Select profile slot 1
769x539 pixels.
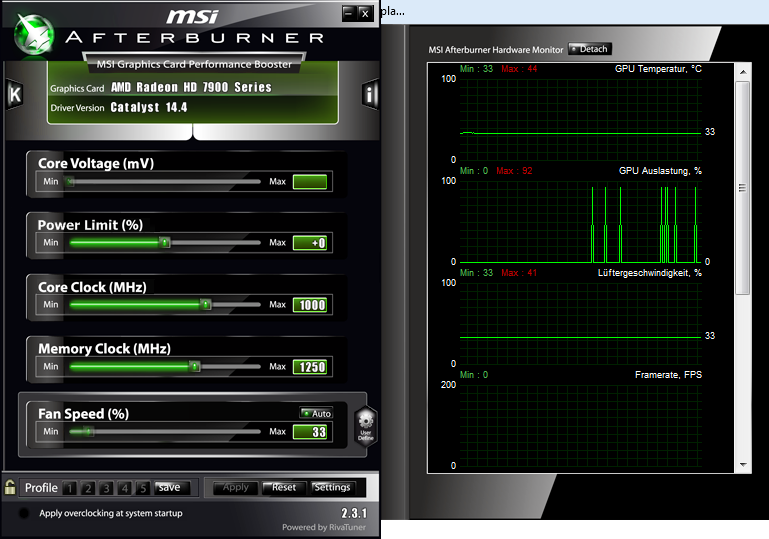tap(70, 488)
